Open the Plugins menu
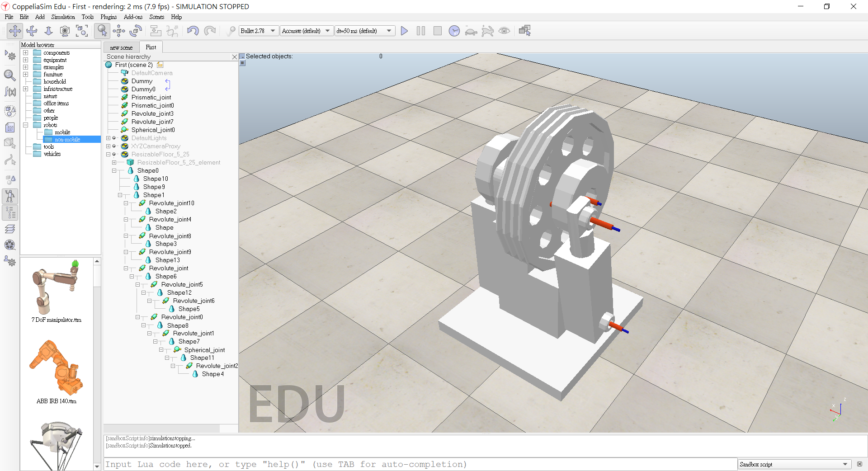The image size is (868, 471). (108, 17)
